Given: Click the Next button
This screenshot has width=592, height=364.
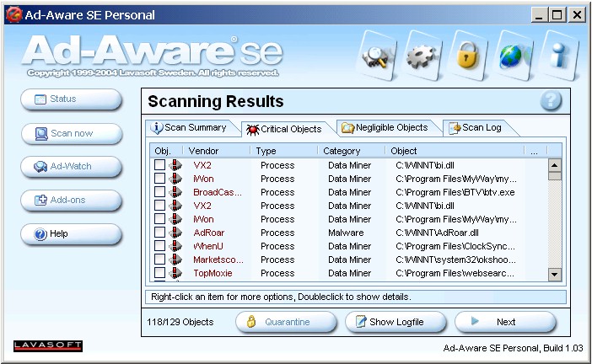Looking at the screenshot, I should 505,322.
